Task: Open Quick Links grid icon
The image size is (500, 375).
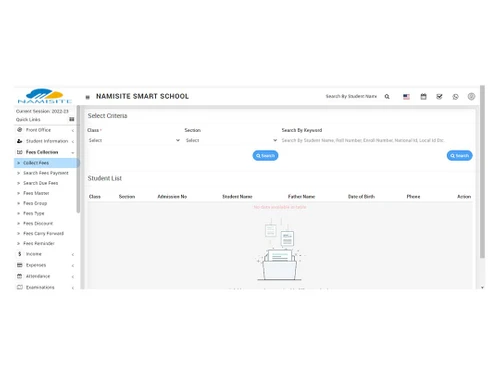Action: [72, 119]
